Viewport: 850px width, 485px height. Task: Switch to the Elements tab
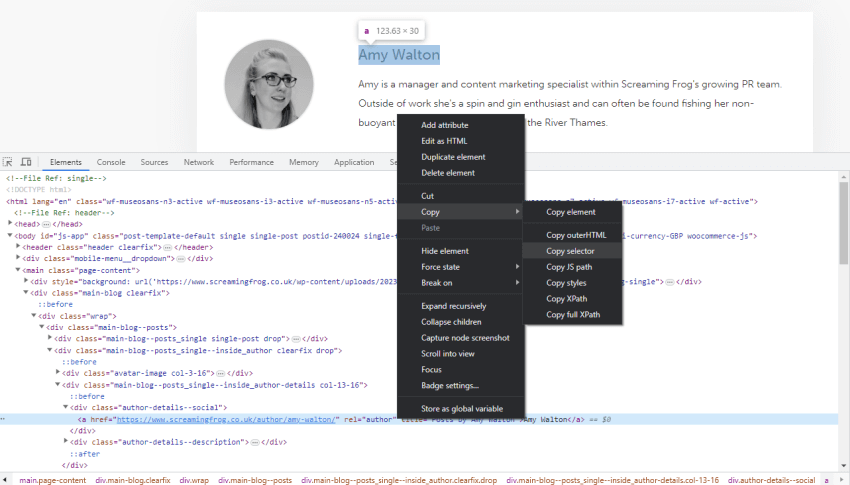click(x=66, y=162)
